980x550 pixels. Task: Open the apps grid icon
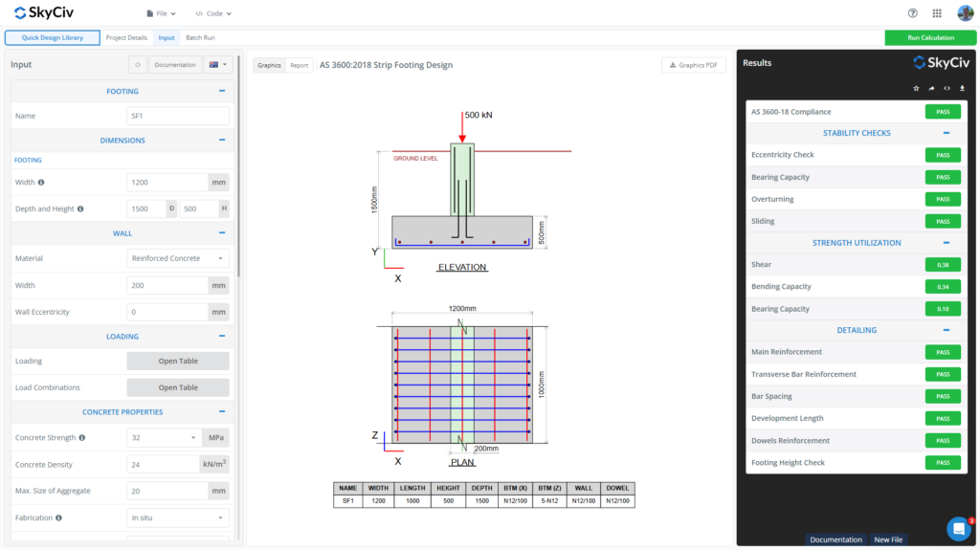pyautogui.click(x=937, y=13)
